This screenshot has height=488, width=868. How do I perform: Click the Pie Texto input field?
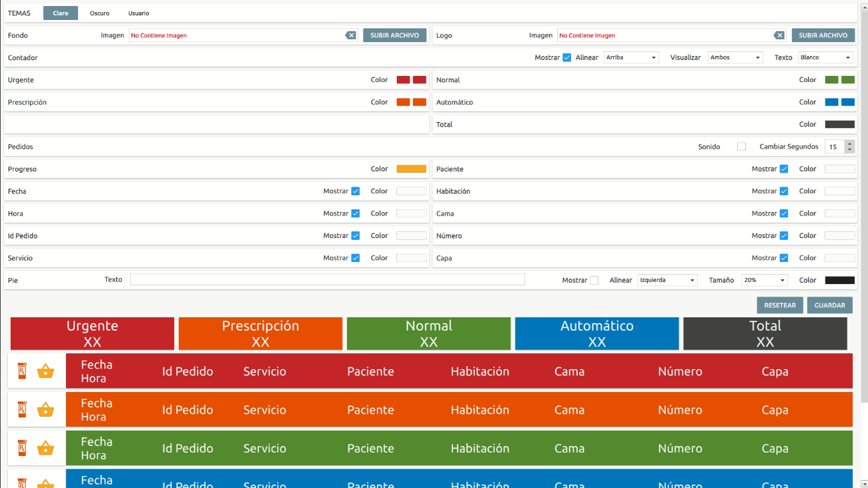click(327, 279)
